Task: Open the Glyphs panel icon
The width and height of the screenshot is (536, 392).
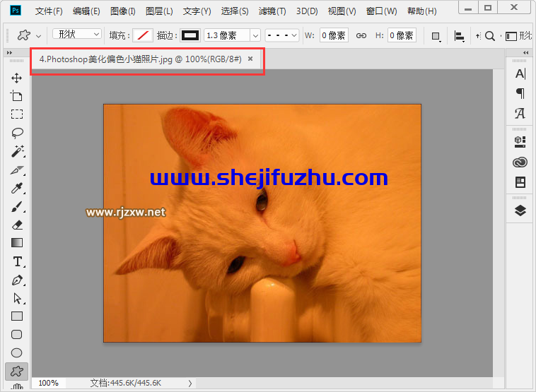Action: (520, 113)
